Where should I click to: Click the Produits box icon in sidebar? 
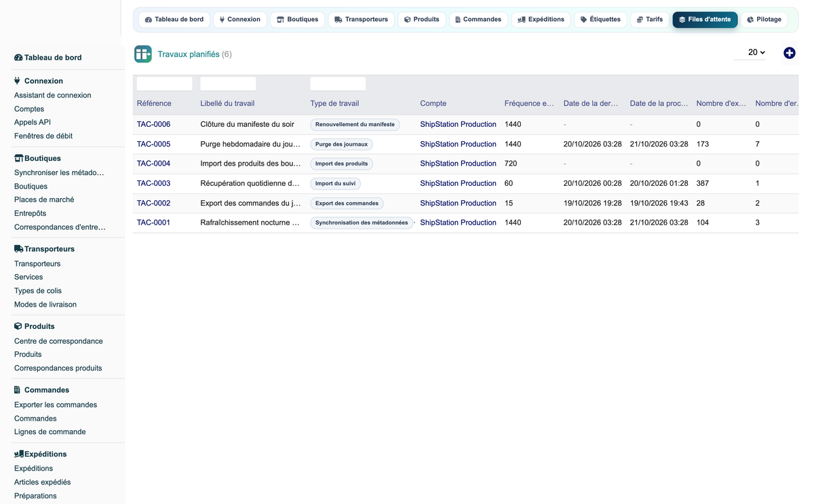click(x=18, y=326)
